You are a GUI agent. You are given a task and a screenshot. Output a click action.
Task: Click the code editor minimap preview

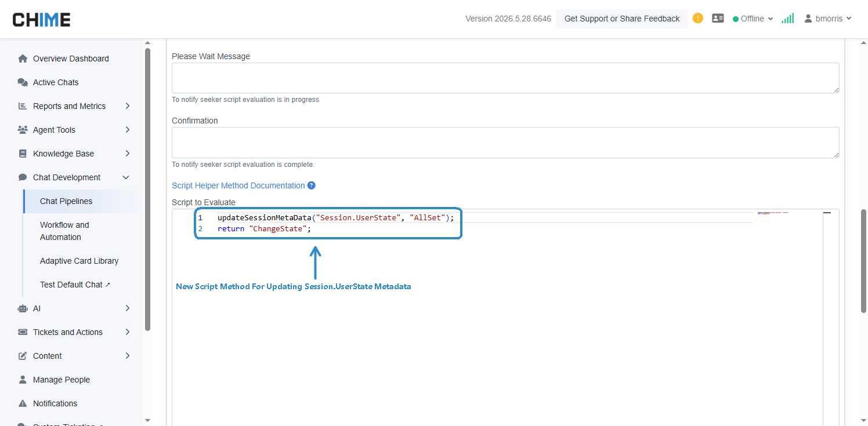(x=773, y=213)
